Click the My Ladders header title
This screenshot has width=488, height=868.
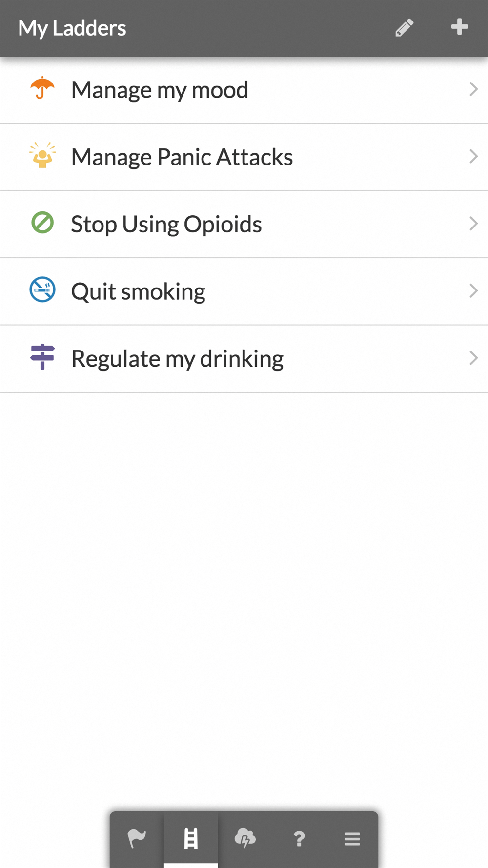click(x=72, y=28)
